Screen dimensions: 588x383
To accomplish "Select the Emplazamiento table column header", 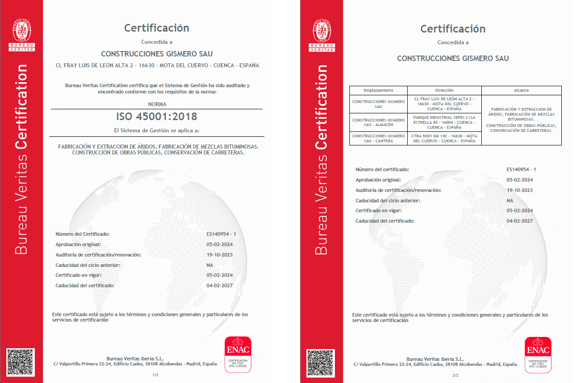I will [x=378, y=90].
